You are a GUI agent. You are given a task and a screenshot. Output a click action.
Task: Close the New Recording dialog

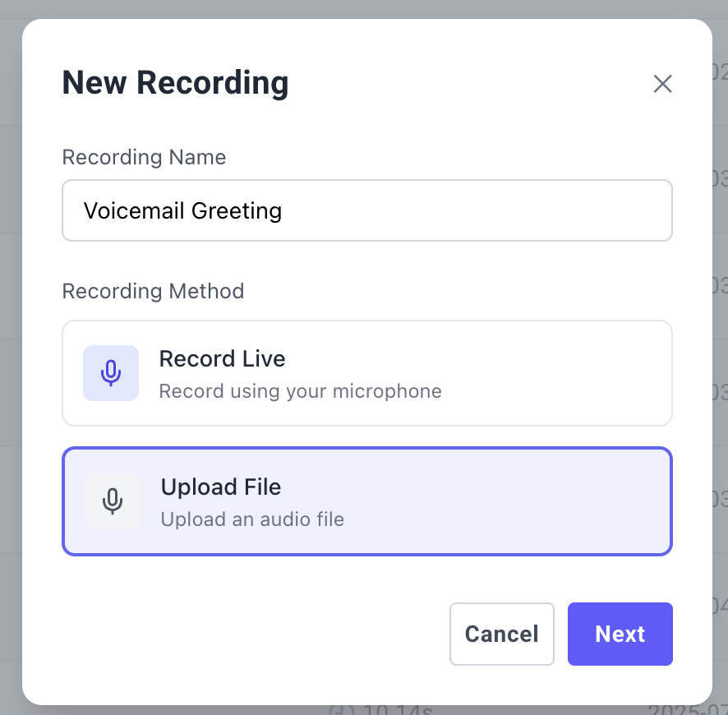click(662, 84)
